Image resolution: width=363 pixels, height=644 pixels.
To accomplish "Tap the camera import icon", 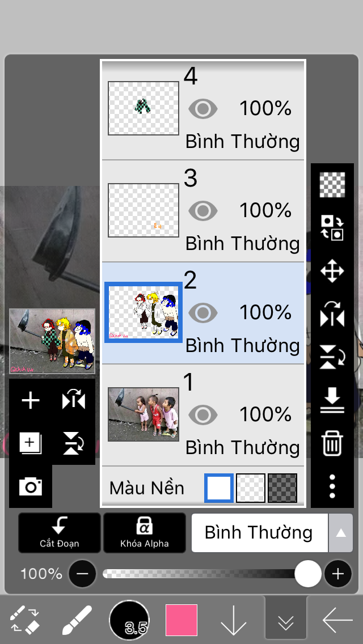I will click(31, 487).
